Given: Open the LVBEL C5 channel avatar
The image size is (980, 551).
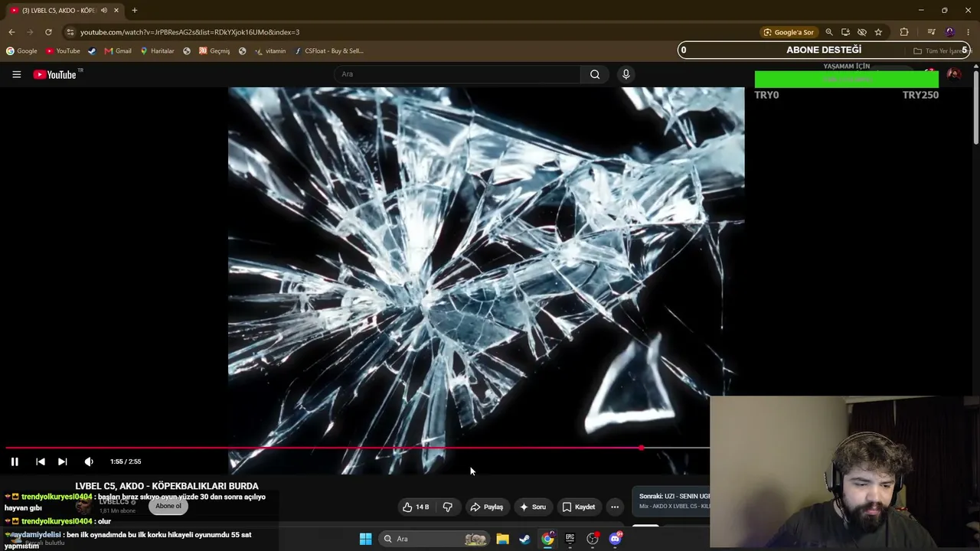Looking at the screenshot, I should [x=83, y=506].
